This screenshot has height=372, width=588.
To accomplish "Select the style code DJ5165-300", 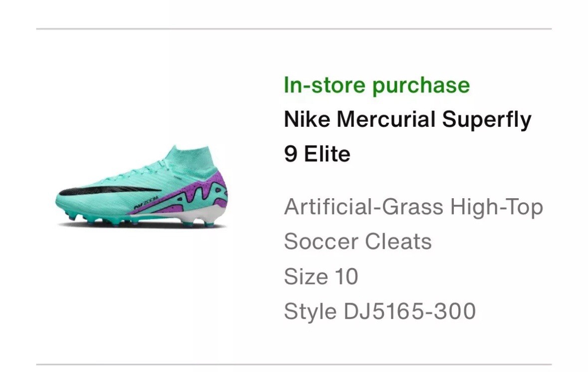I will click(x=410, y=311).
